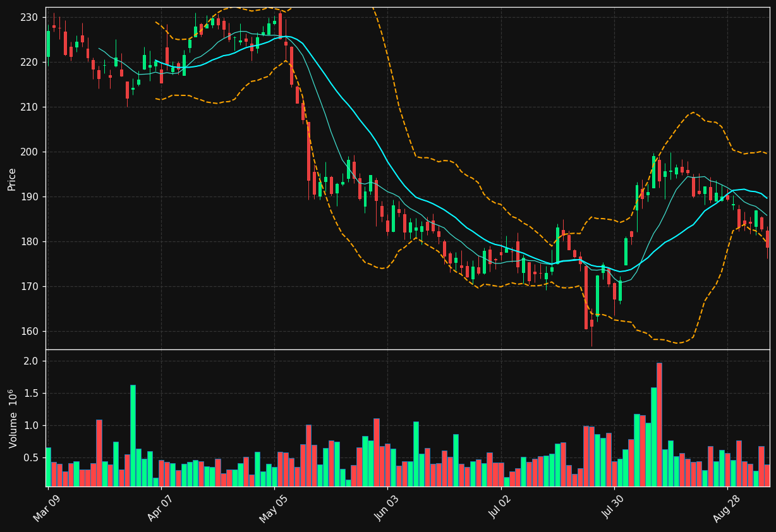The width and height of the screenshot is (776, 532).
Task: Click the 0.5 volume tick label
Action: pos(32,457)
